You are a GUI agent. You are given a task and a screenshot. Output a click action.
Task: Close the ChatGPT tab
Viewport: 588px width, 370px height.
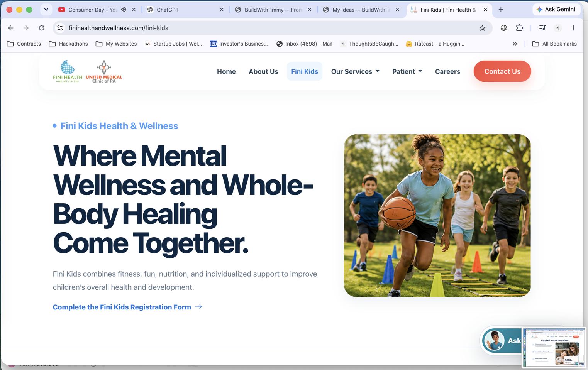pyautogui.click(x=222, y=10)
